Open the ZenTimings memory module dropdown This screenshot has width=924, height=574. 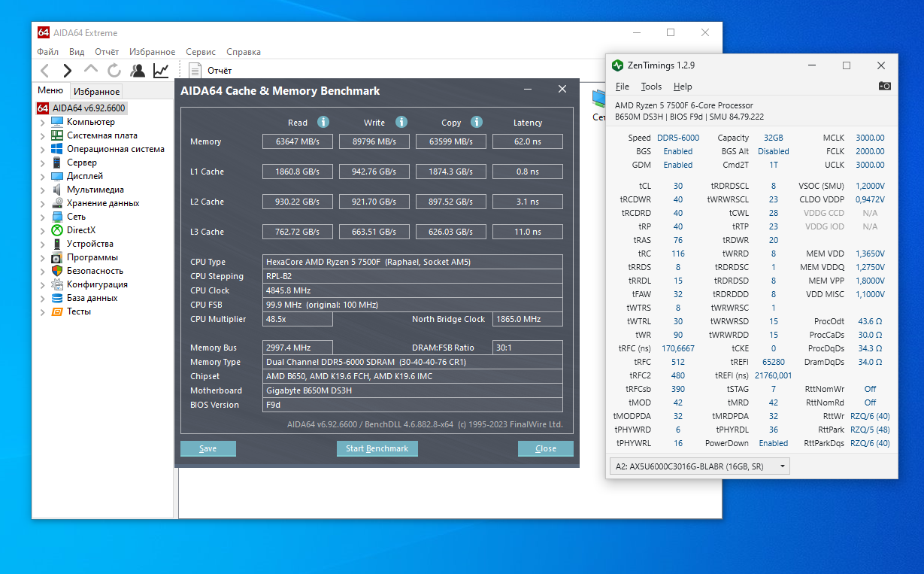(x=699, y=466)
